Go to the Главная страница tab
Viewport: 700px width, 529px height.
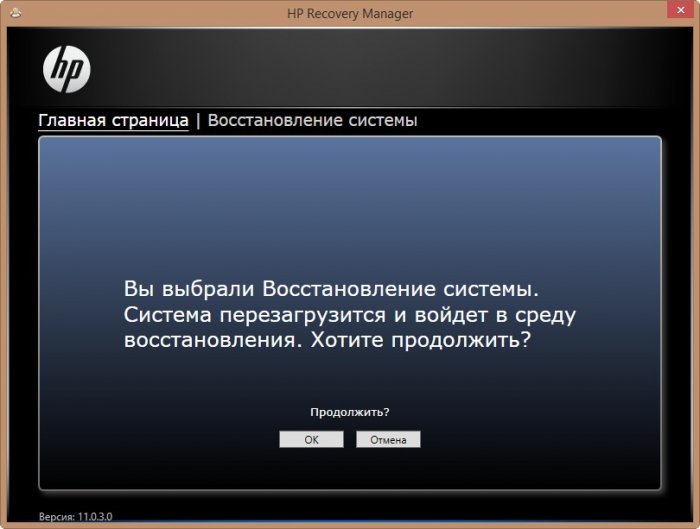click(x=113, y=121)
